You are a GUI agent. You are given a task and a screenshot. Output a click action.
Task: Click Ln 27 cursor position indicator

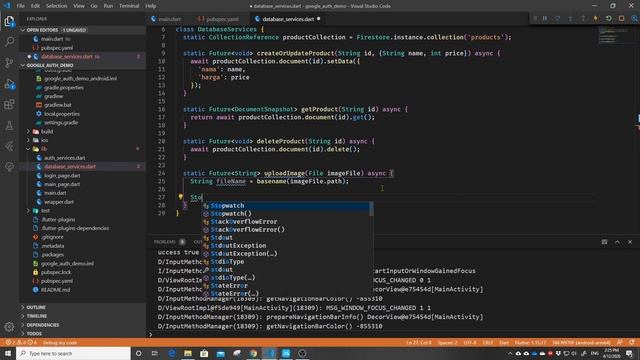point(419,342)
